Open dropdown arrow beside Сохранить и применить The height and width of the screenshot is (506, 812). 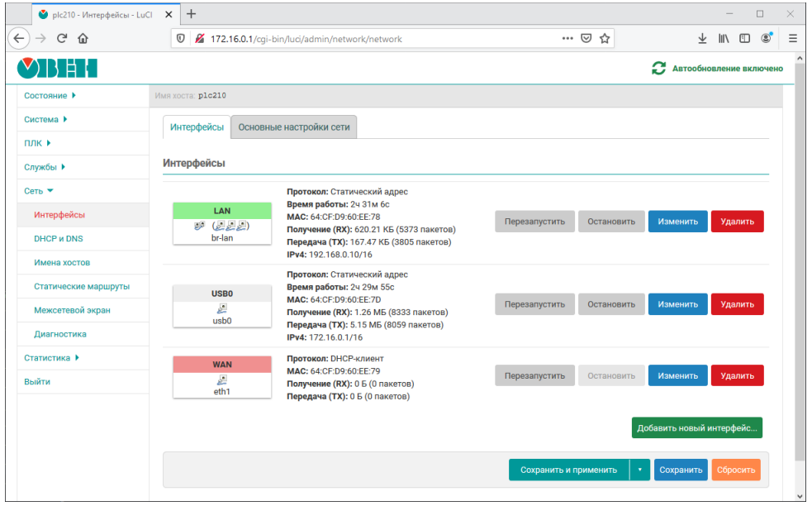click(x=639, y=470)
